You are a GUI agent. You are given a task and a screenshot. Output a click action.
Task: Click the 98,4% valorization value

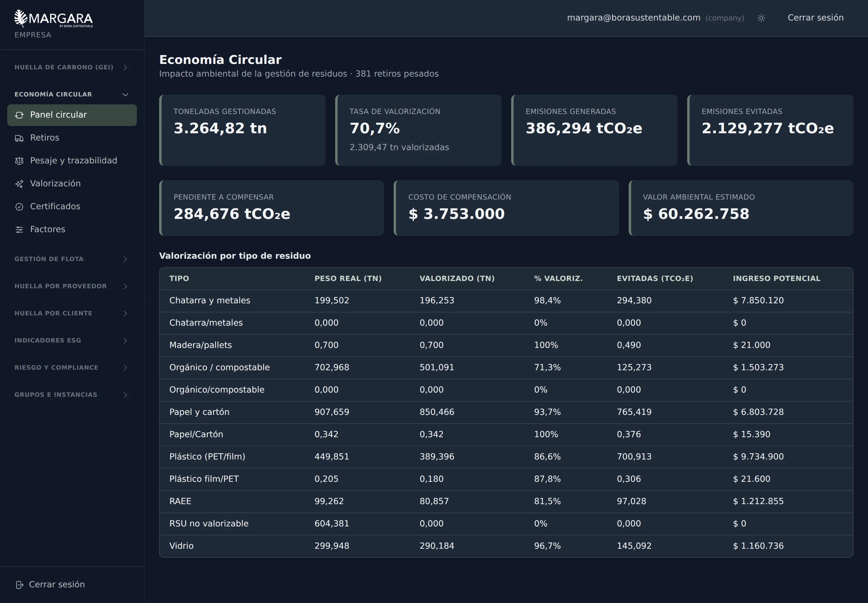pos(547,301)
